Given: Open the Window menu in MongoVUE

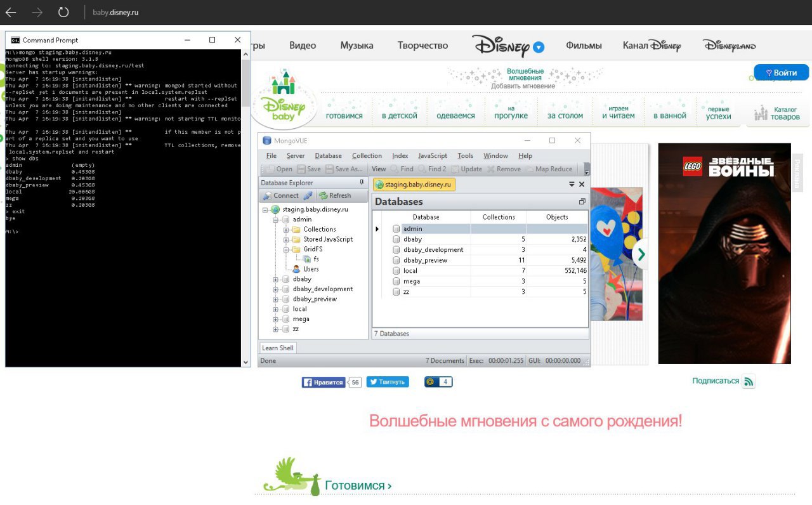Looking at the screenshot, I should tap(495, 156).
